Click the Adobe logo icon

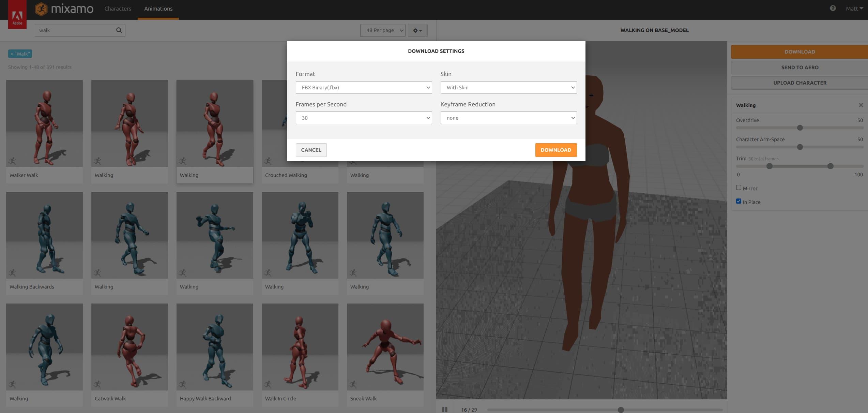coord(17,14)
